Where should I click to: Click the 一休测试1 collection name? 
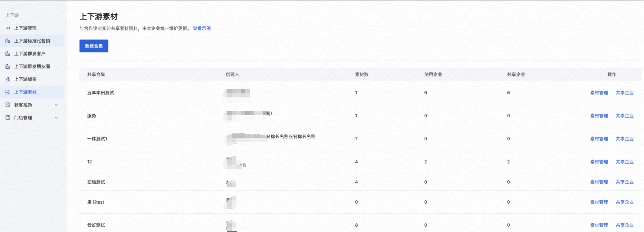point(97,139)
